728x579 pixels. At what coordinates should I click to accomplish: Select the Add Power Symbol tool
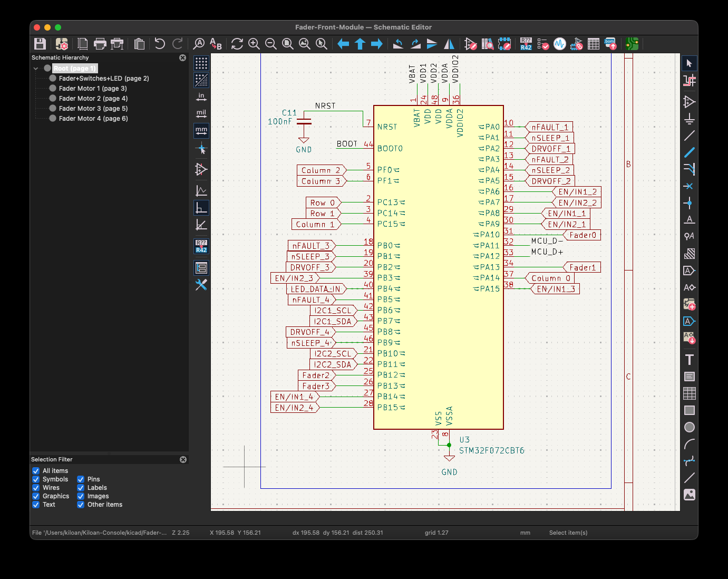(x=689, y=119)
